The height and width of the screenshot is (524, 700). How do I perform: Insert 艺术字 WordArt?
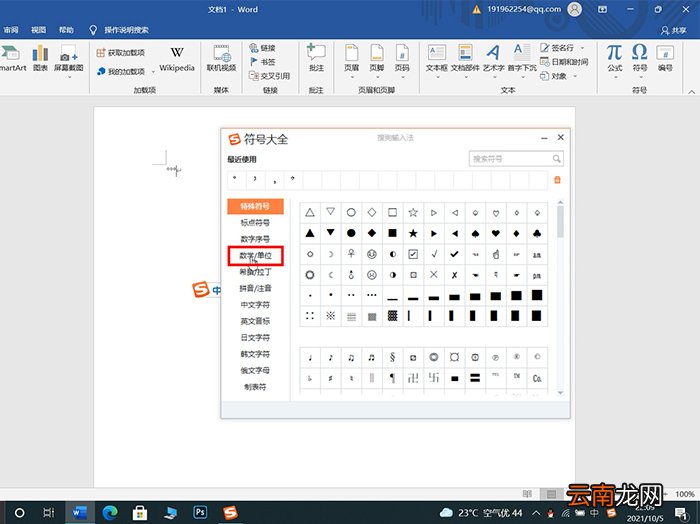pyautogui.click(x=493, y=61)
